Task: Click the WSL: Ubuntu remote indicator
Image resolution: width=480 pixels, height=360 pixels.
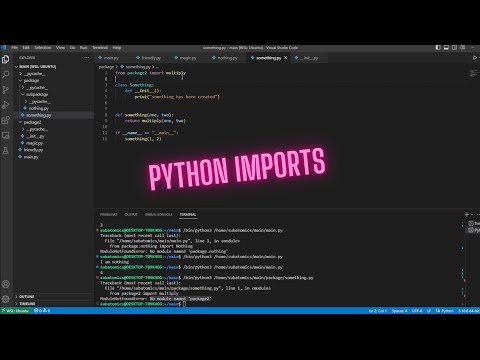Action: pos(16,311)
